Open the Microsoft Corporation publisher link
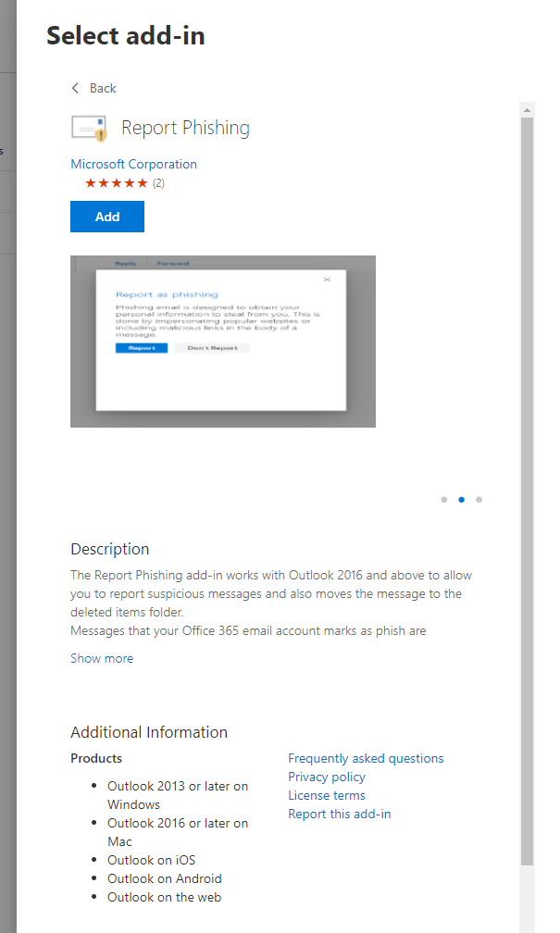The width and height of the screenshot is (560, 933). [133, 164]
